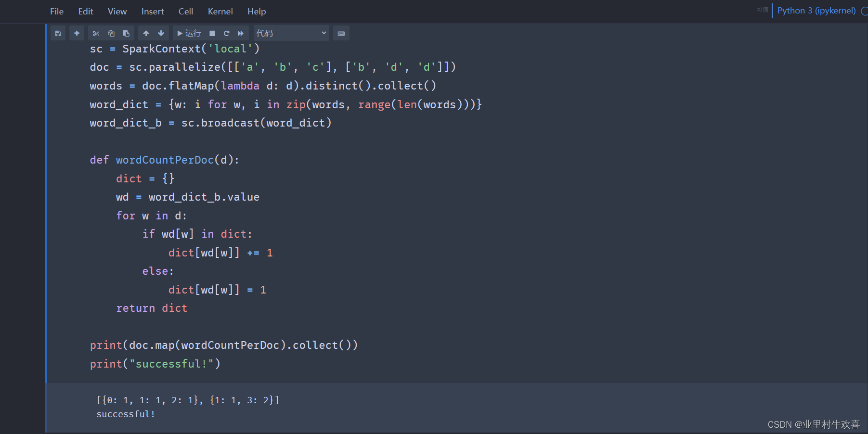Click the 'successful!' output text
Viewport: 868px width, 434px height.
coord(126,414)
